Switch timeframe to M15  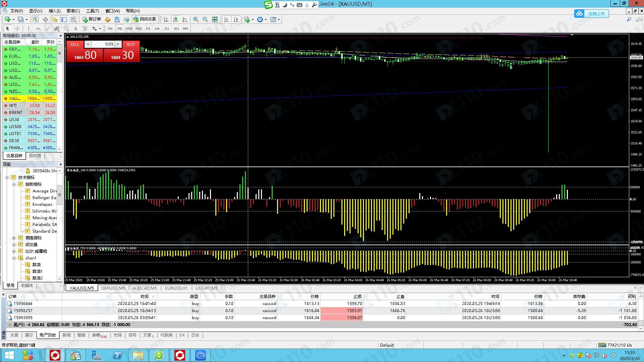point(129,28)
